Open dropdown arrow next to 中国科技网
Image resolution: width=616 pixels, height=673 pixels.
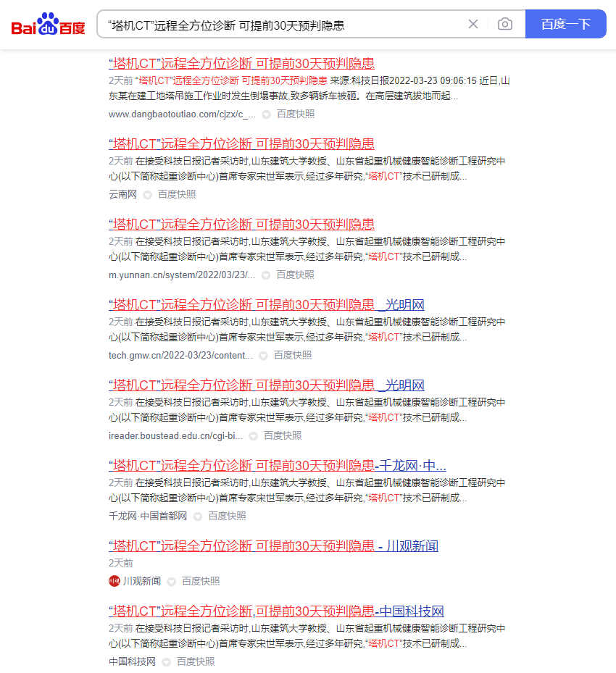[166, 662]
